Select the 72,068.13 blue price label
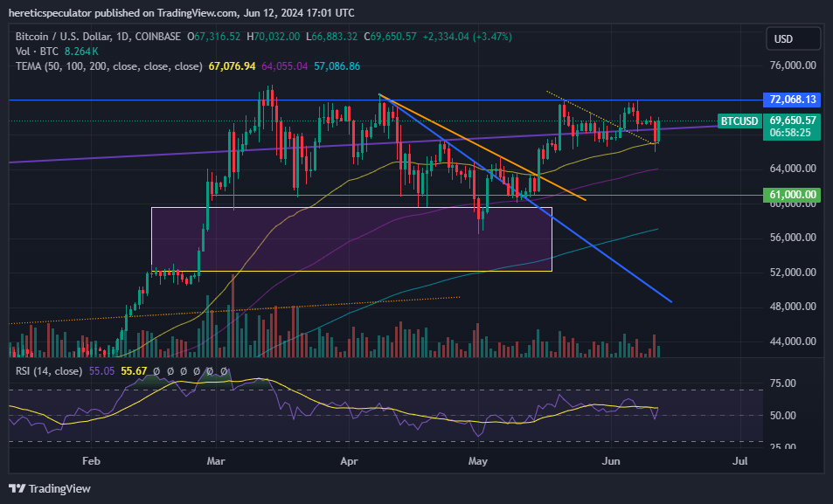The width and height of the screenshot is (833, 504). pyautogui.click(x=792, y=100)
